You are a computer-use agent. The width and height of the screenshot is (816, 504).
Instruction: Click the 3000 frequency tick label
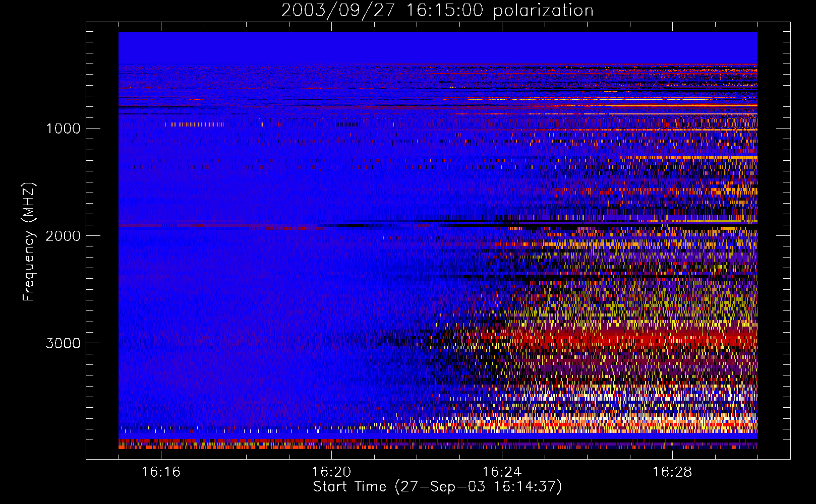tap(63, 343)
